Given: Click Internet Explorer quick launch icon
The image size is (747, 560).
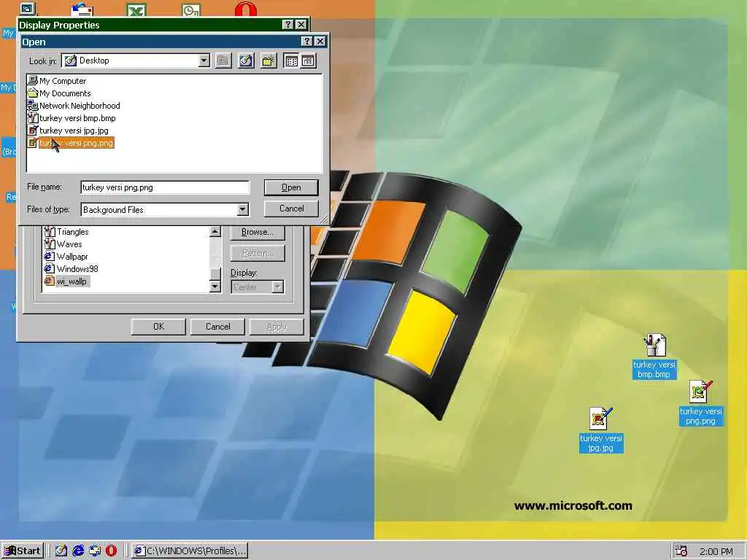Looking at the screenshot, I should pos(78,551).
